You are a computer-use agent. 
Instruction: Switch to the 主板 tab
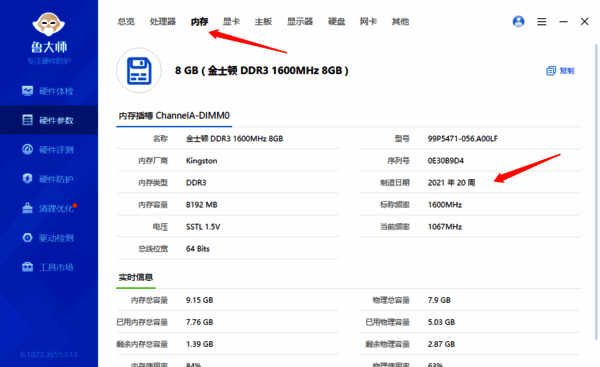(263, 22)
